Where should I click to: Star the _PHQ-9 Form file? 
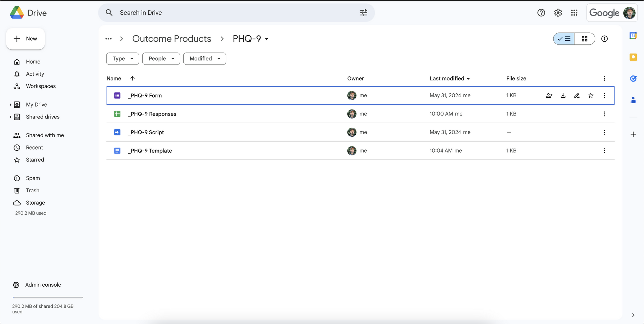coord(591,96)
